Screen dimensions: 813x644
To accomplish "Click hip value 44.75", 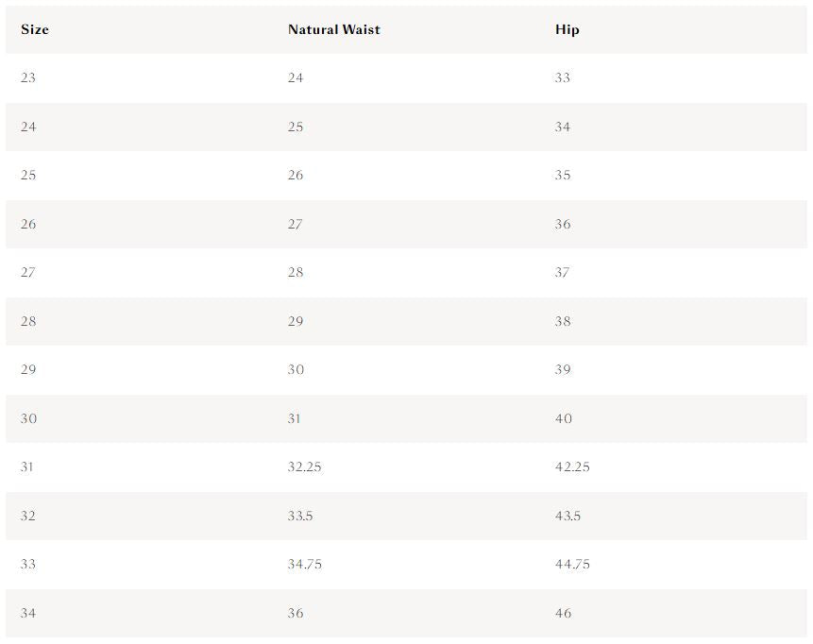I will tap(572, 564).
